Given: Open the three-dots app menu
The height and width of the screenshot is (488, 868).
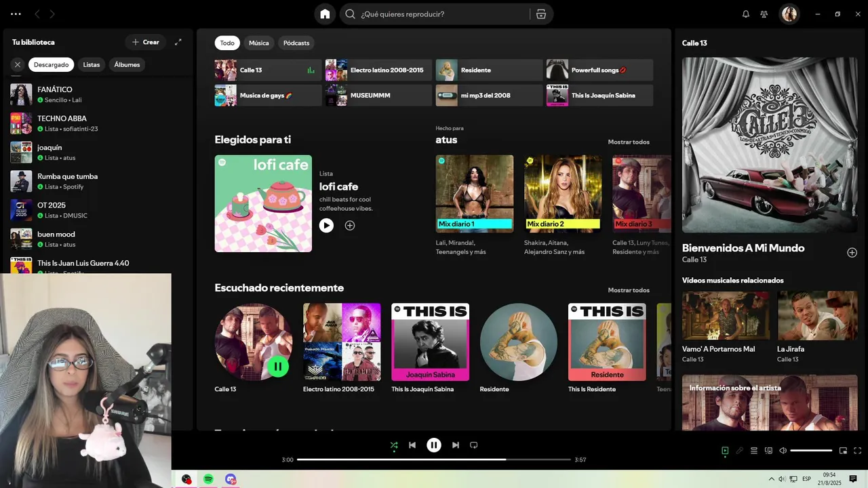Looking at the screenshot, I should click(x=16, y=14).
